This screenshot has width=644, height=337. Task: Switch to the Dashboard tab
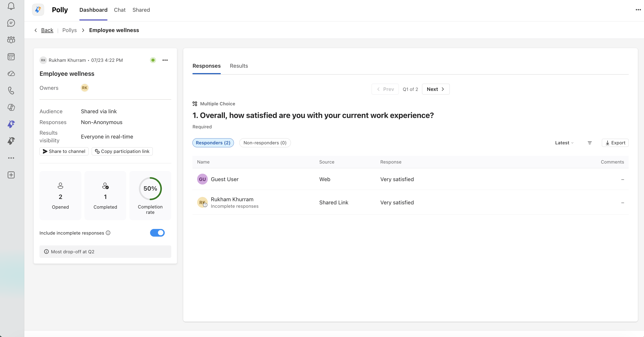point(93,10)
